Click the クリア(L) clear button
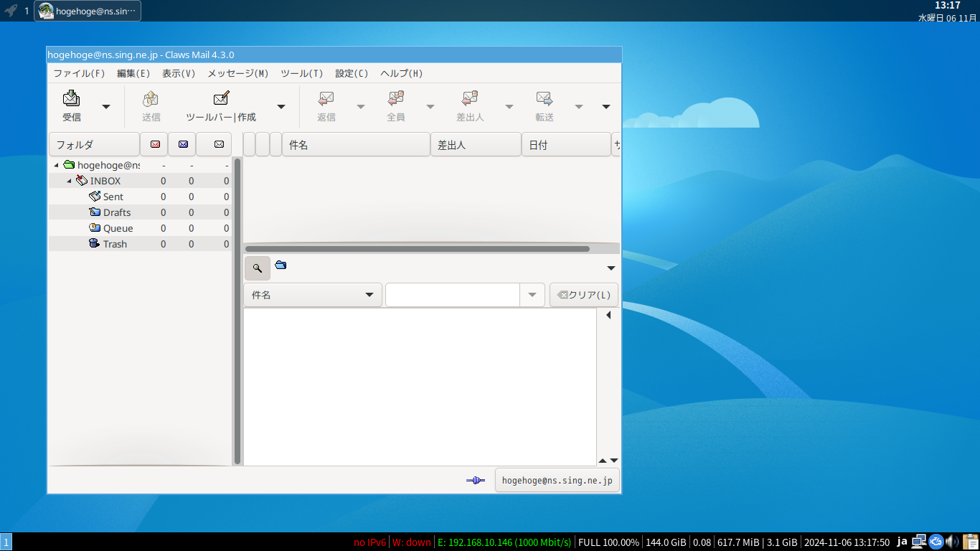 click(x=584, y=295)
